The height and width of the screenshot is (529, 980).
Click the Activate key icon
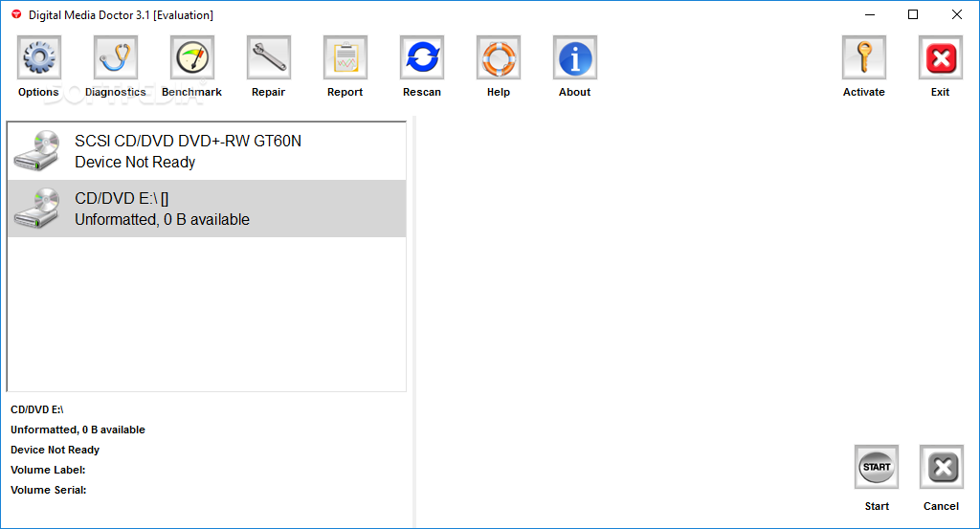click(x=864, y=57)
